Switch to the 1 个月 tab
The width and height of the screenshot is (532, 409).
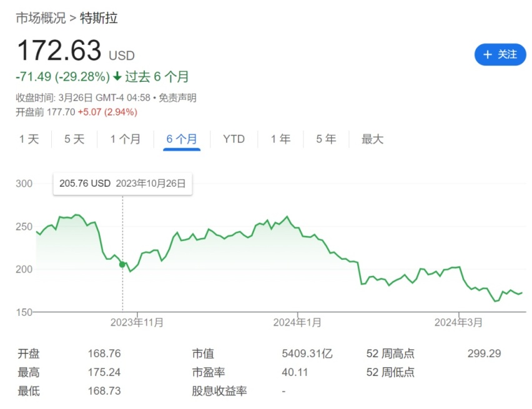pyautogui.click(x=126, y=139)
